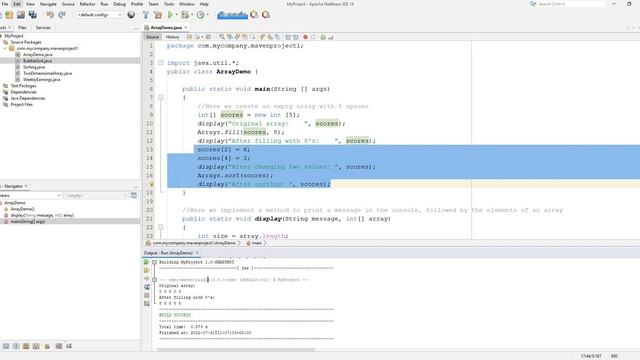
Task: Switch to History view button
Action: pos(172,37)
